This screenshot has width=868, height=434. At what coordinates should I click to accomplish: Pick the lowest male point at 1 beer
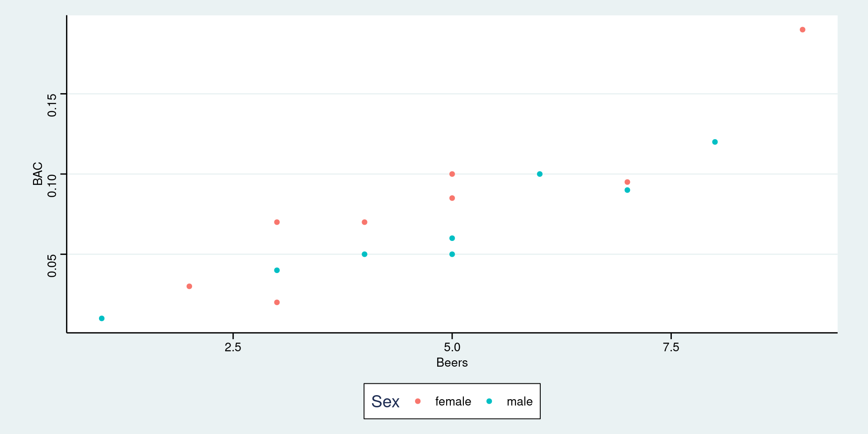[102, 318]
